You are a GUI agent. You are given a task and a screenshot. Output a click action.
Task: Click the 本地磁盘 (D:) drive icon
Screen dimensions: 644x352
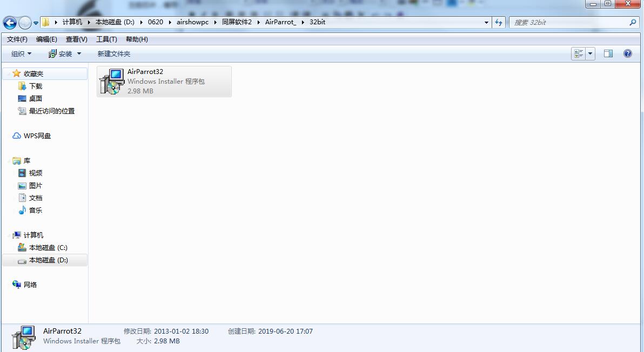point(22,261)
